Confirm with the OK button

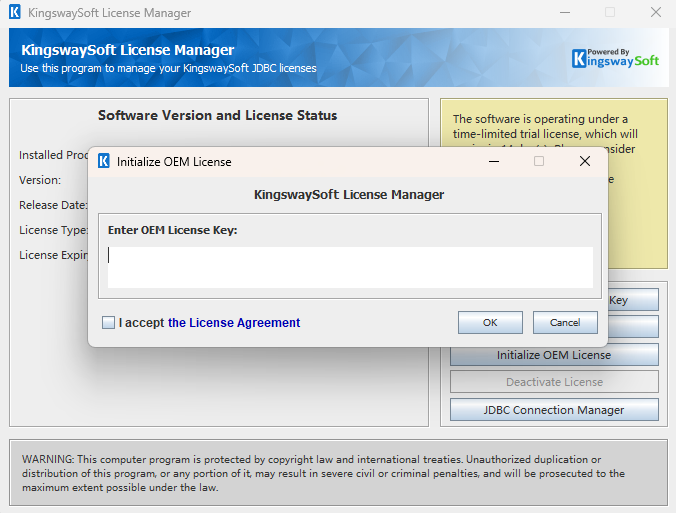490,322
